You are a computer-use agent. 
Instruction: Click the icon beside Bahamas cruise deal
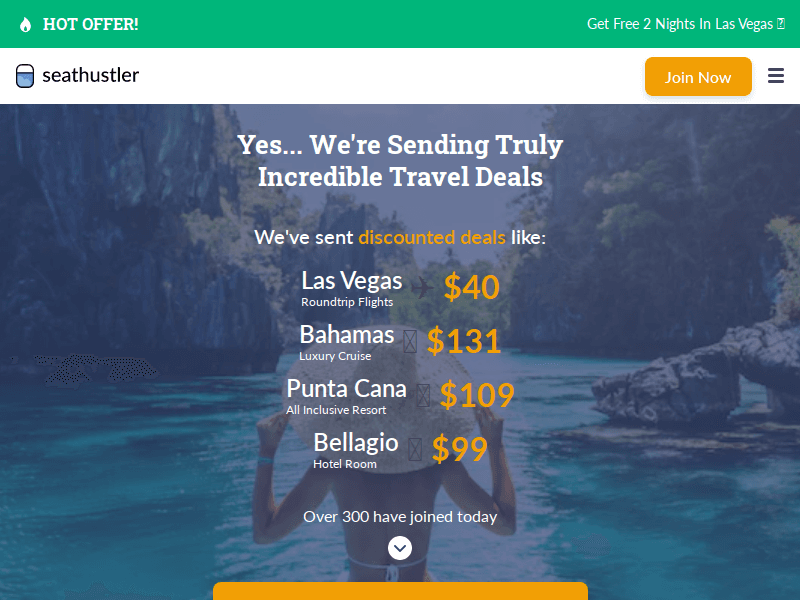pos(410,341)
